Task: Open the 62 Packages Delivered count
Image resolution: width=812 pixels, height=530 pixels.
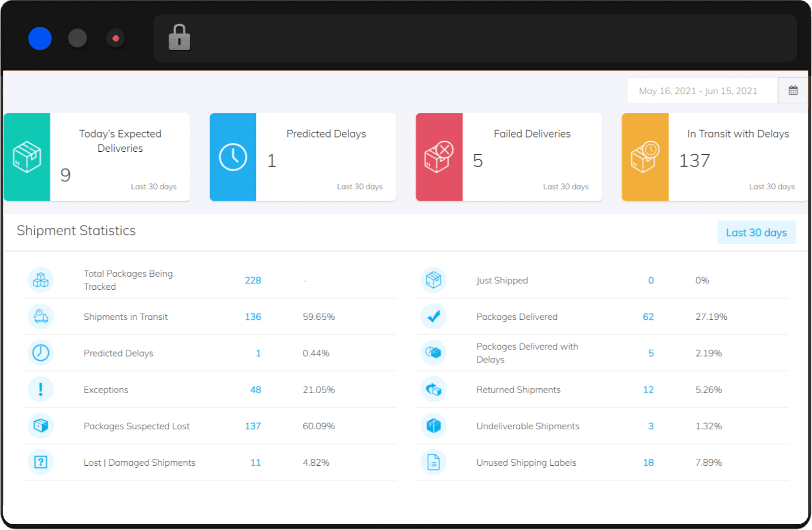Action: 648,317
